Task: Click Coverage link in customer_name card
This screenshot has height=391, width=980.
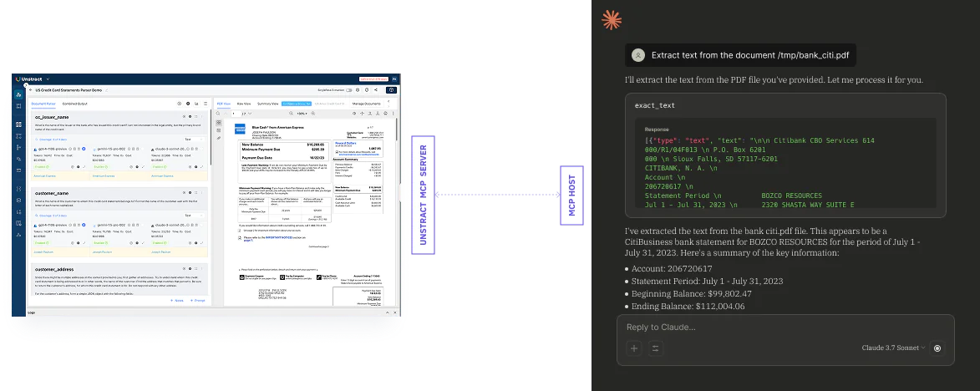Action: (53, 216)
